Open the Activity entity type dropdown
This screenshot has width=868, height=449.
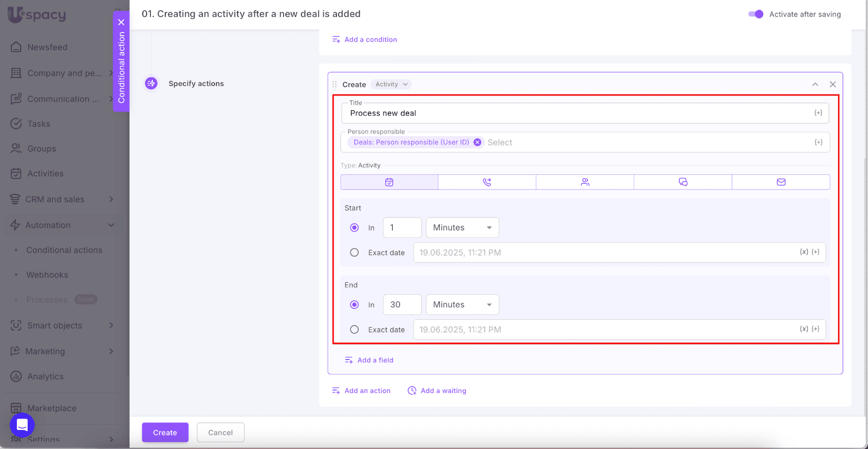pyautogui.click(x=391, y=84)
